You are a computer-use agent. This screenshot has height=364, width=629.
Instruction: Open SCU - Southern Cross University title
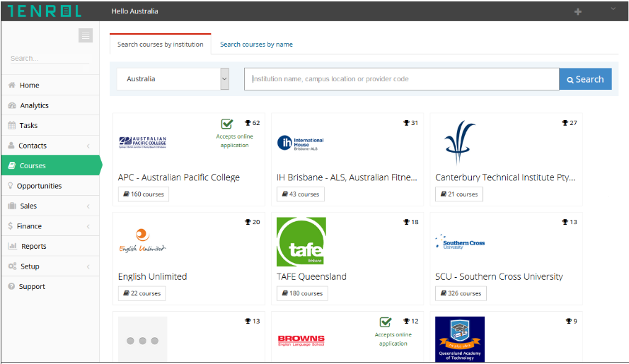click(499, 276)
